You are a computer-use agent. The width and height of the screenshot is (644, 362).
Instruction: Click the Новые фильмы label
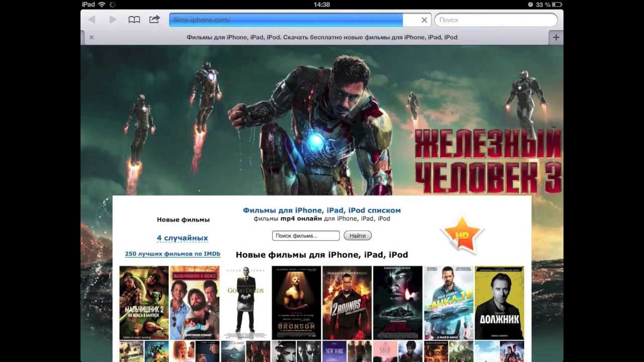tap(183, 220)
